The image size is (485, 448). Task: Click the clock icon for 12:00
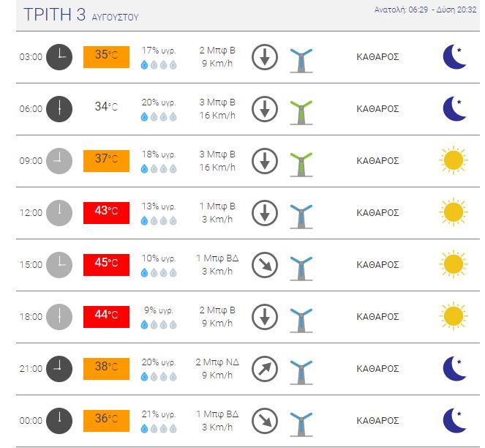[x=59, y=213]
